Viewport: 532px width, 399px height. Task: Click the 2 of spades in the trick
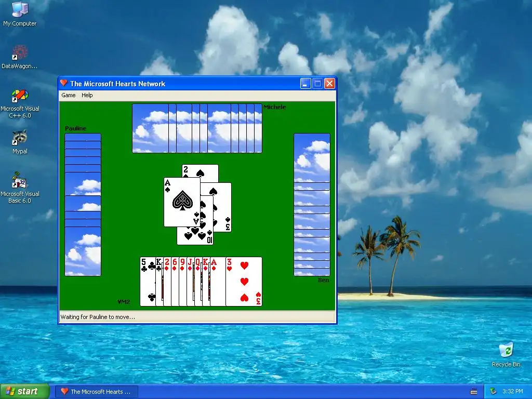click(200, 171)
